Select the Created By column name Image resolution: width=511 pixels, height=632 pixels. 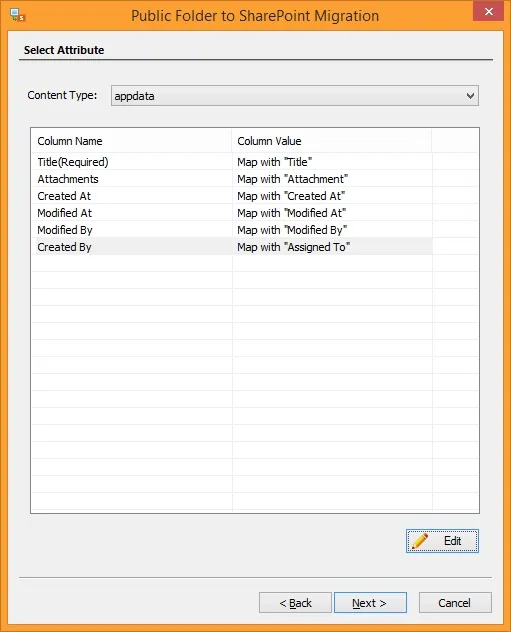(64, 247)
